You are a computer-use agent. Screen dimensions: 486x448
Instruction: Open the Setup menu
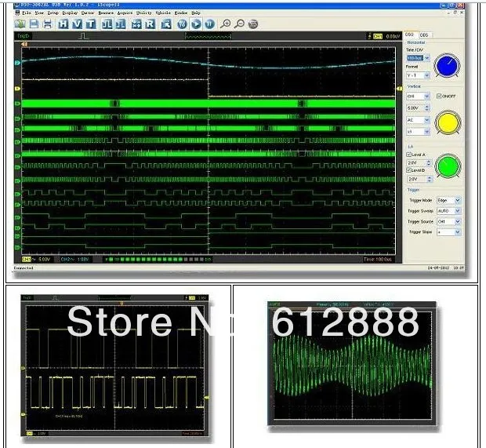click(x=53, y=13)
